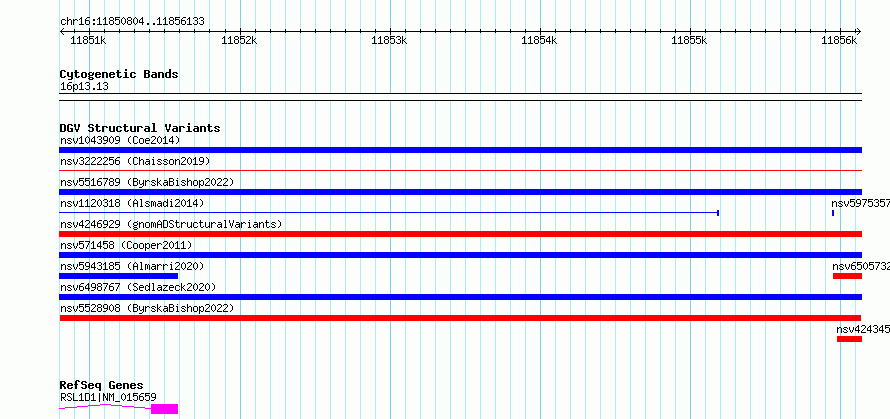The width and height of the screenshot is (890, 419).
Task: Click the short blue nsv5943185 variant bar
Action: tap(119, 276)
